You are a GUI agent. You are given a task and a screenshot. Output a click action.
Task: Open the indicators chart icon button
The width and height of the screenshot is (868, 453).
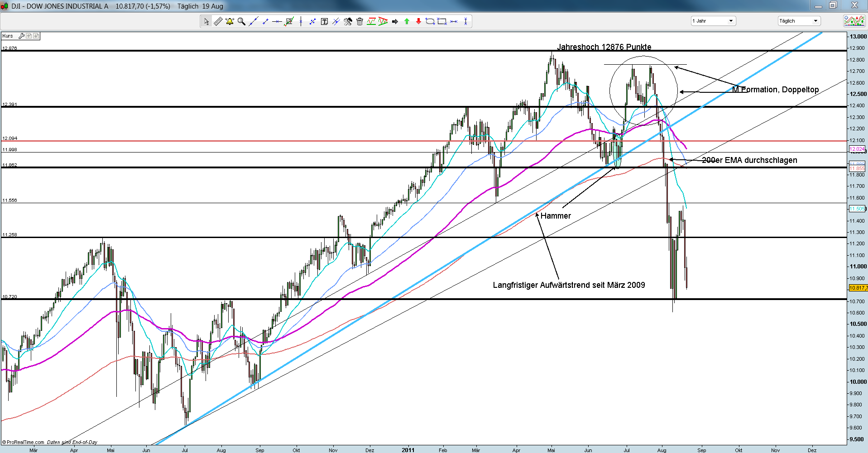pos(854,21)
